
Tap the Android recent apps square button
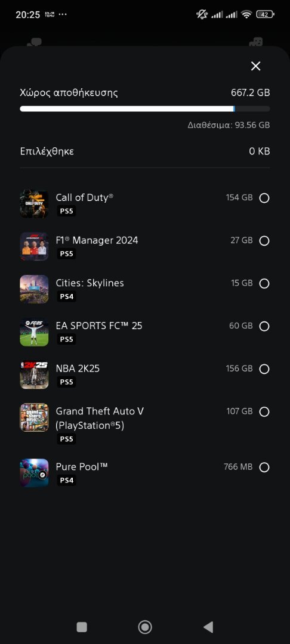coord(82,627)
